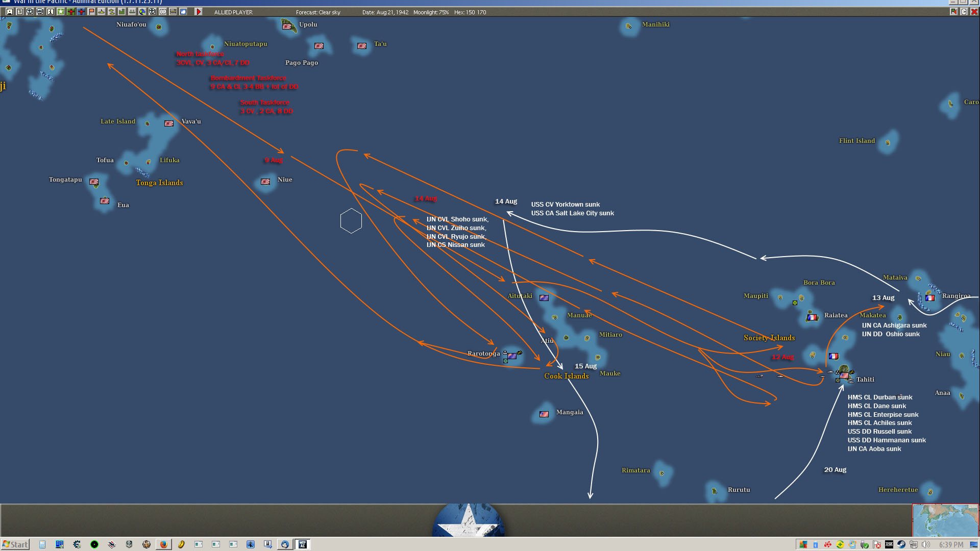Open the text report list icon in toolbar
Screen dimensions: 980x551
pyautogui.click(x=19, y=12)
